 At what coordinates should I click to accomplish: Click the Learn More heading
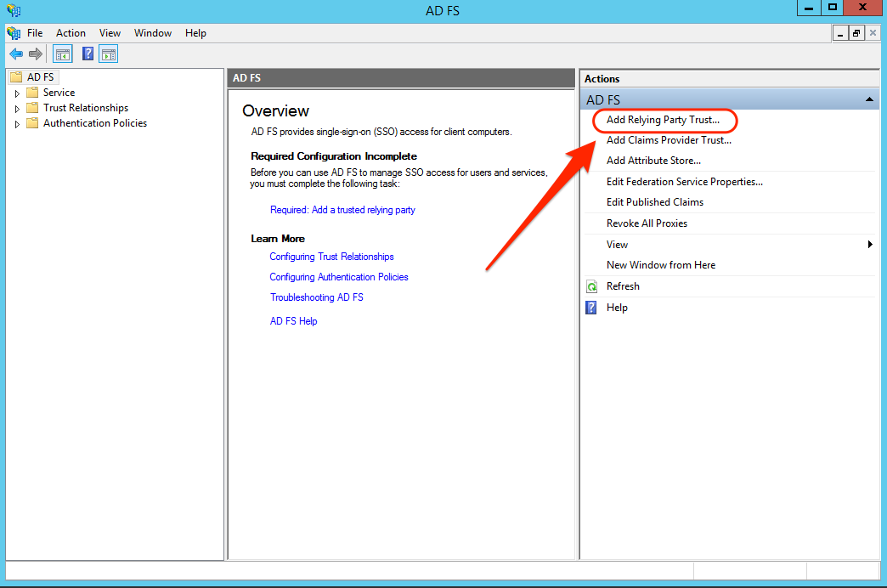point(278,239)
